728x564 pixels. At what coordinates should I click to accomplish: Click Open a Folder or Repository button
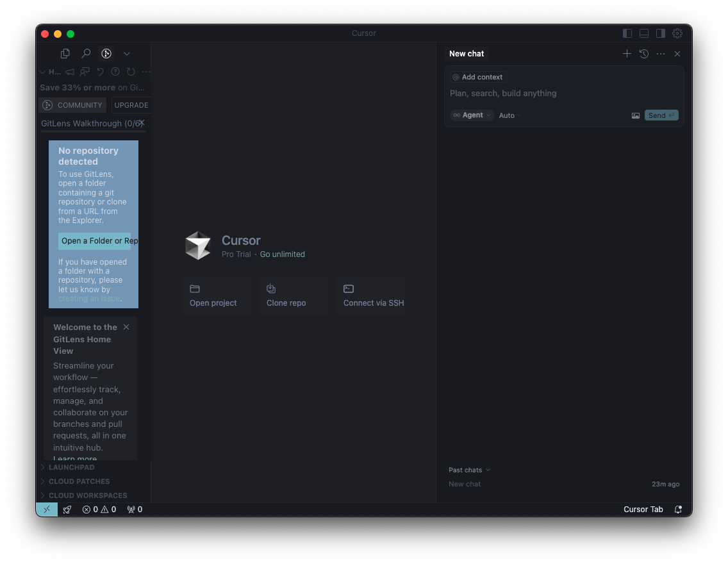(x=94, y=241)
